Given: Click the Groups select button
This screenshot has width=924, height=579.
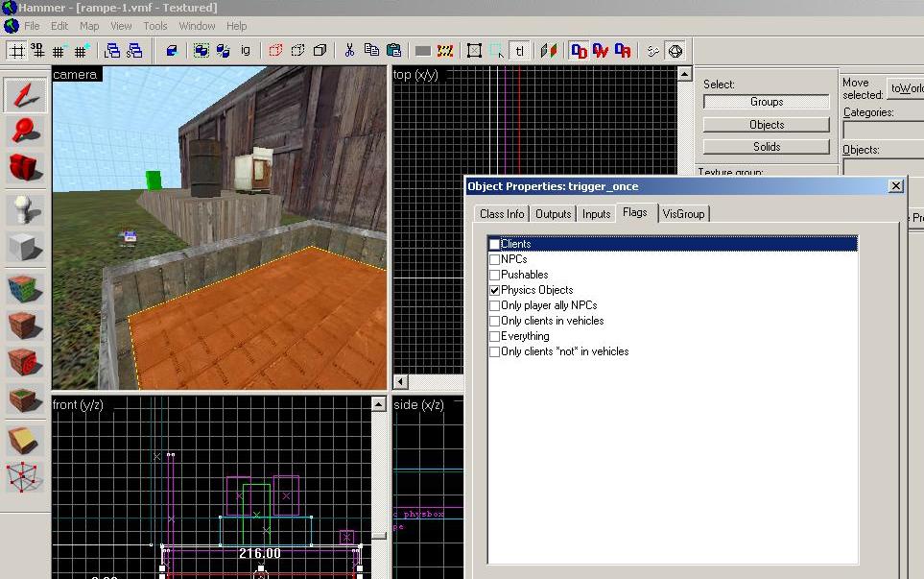Looking at the screenshot, I should (766, 102).
